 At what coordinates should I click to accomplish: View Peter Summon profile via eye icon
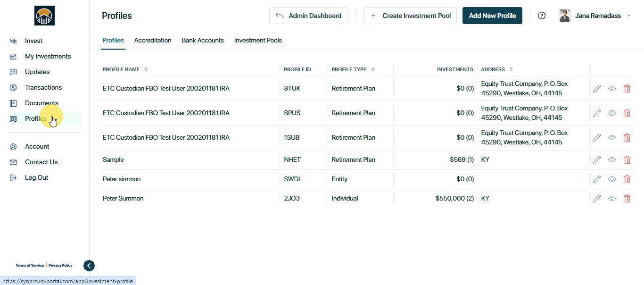pyautogui.click(x=612, y=199)
